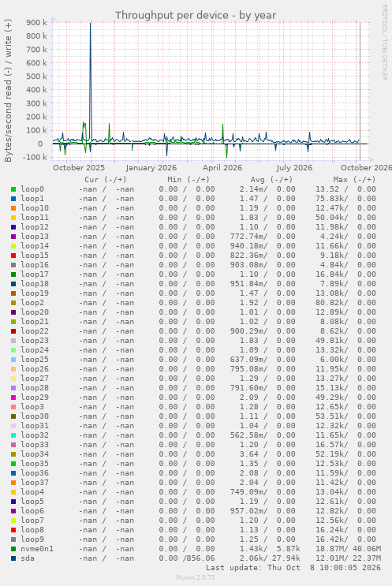Click the 'loop10' legend label
The image size is (392, 586).
click(x=35, y=208)
